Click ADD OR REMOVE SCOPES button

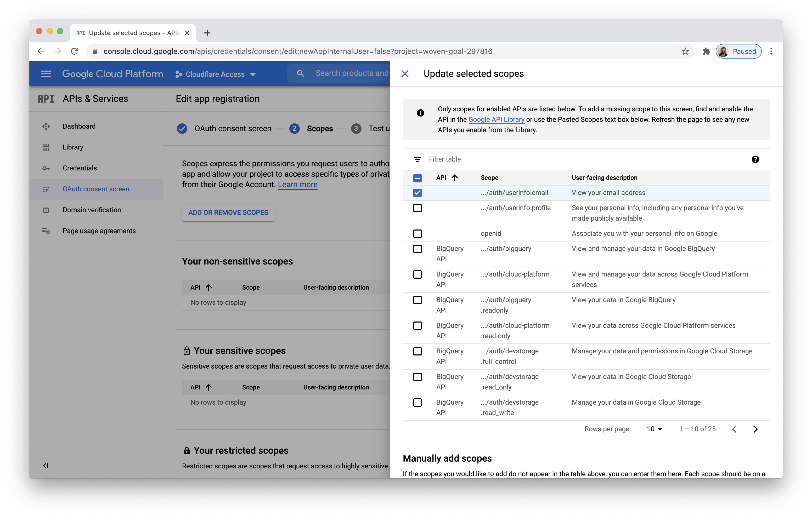pos(228,213)
